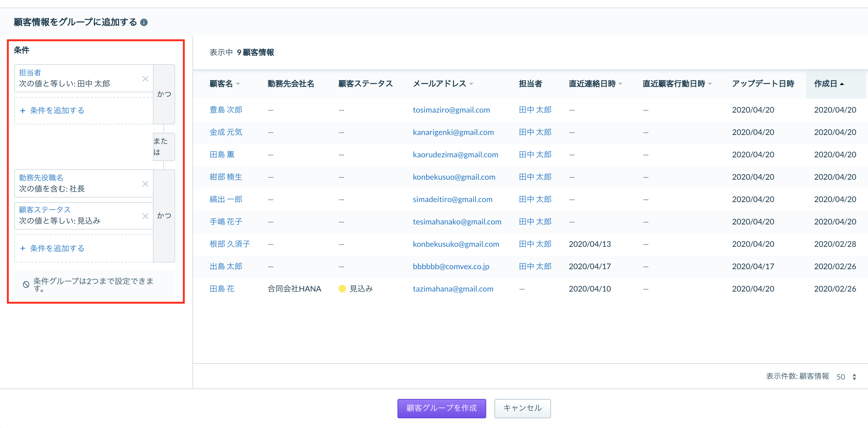Click the yellow 見込み status dot
The image size is (868, 428).
(x=342, y=289)
